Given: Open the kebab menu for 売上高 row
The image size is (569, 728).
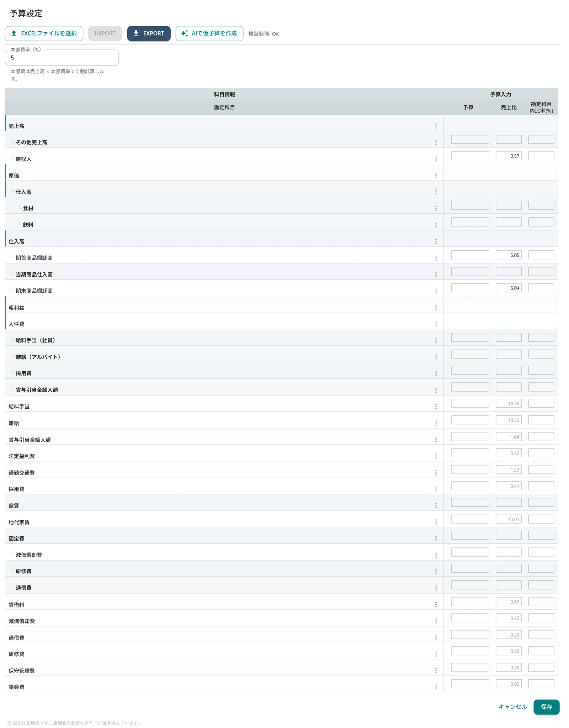Looking at the screenshot, I should tap(436, 126).
